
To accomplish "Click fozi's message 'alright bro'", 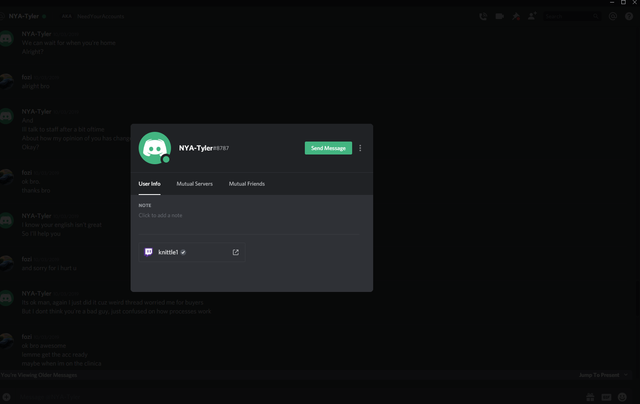I will point(36,86).
